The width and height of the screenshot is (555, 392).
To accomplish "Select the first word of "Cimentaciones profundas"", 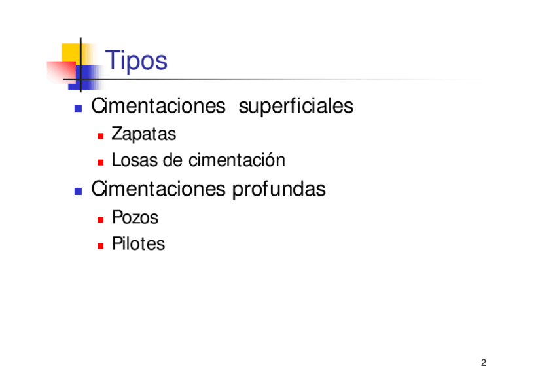I will point(158,190).
